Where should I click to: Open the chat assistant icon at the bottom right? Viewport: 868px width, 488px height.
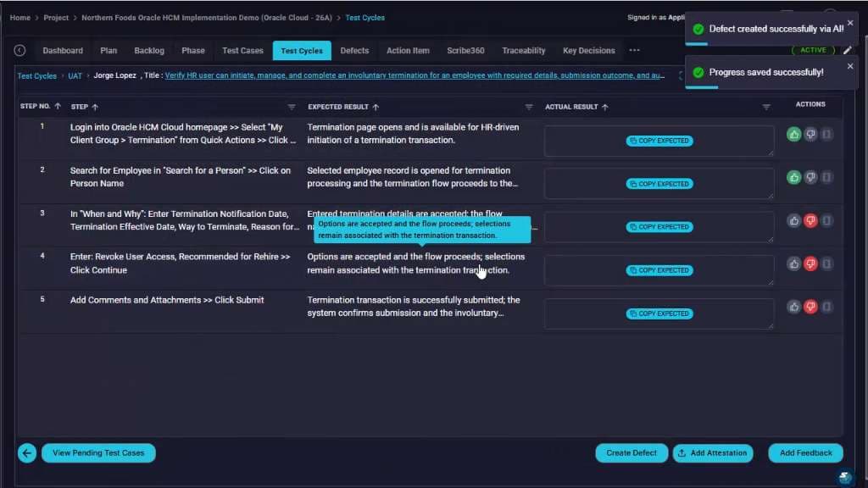845,477
